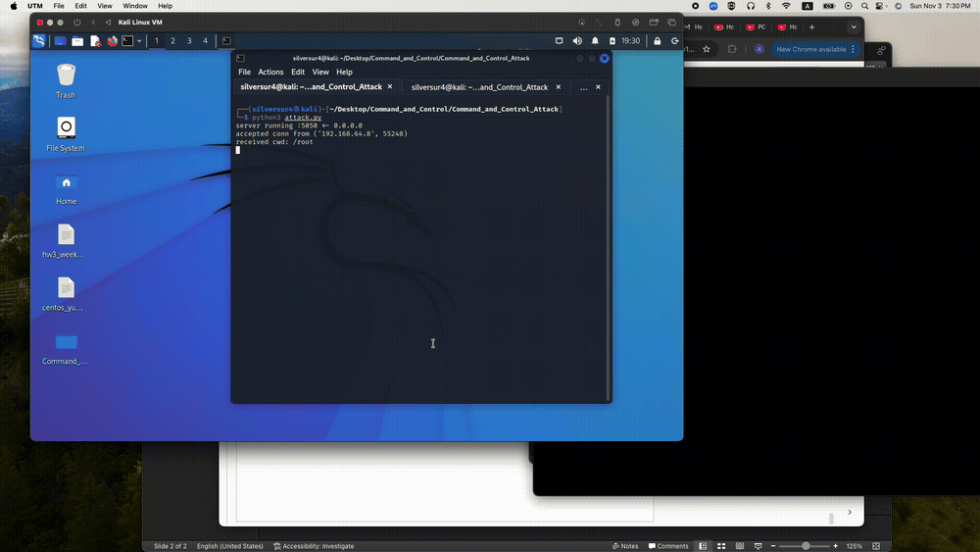
Task: Click UTM drive image icon
Action: click(x=635, y=23)
